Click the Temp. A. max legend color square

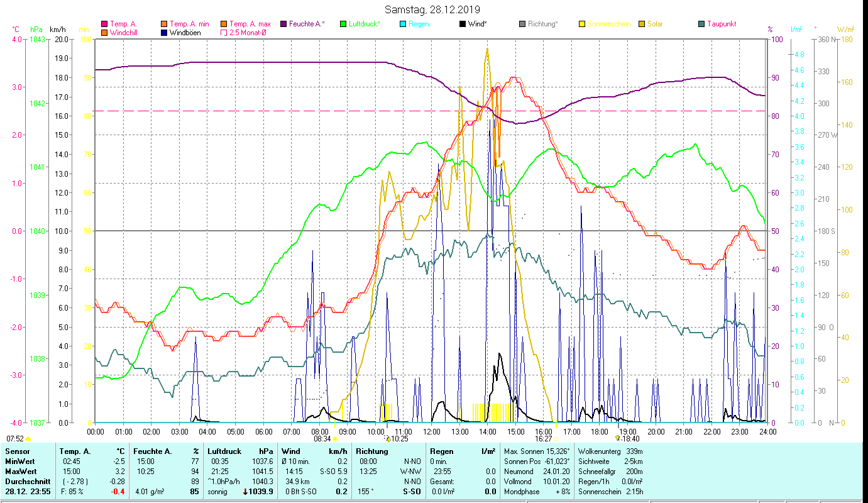[224, 24]
